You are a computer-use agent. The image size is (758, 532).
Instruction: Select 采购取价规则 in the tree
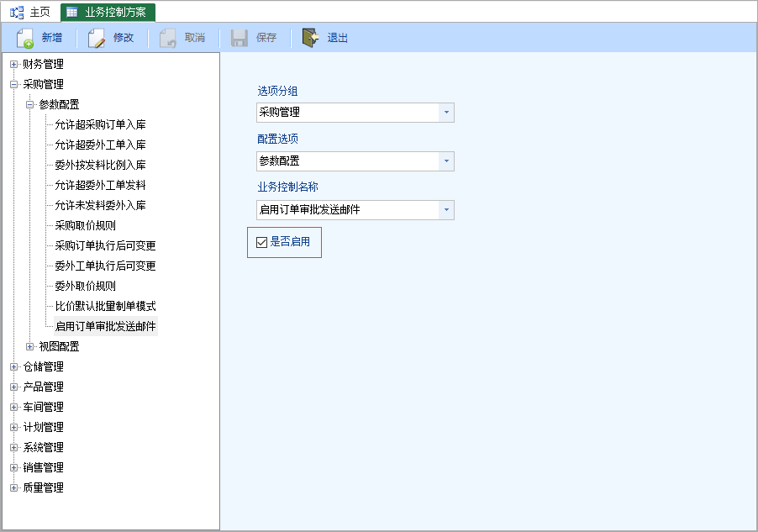click(x=85, y=226)
